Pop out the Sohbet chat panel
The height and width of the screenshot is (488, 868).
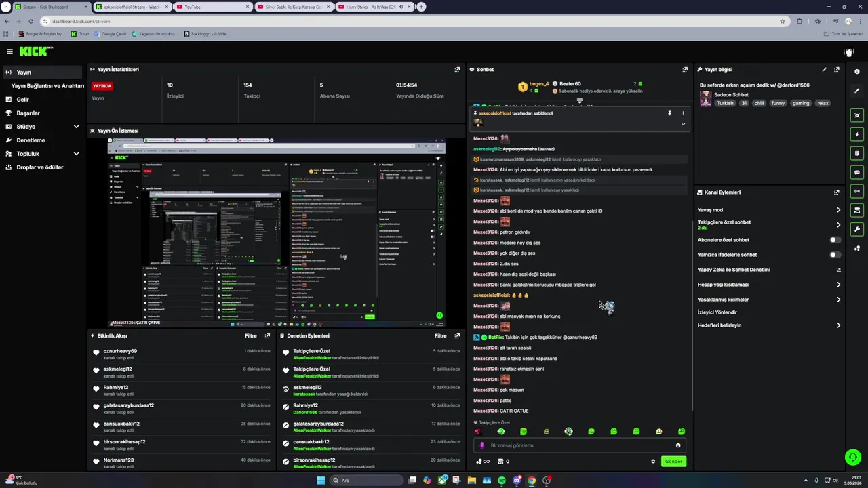point(685,69)
